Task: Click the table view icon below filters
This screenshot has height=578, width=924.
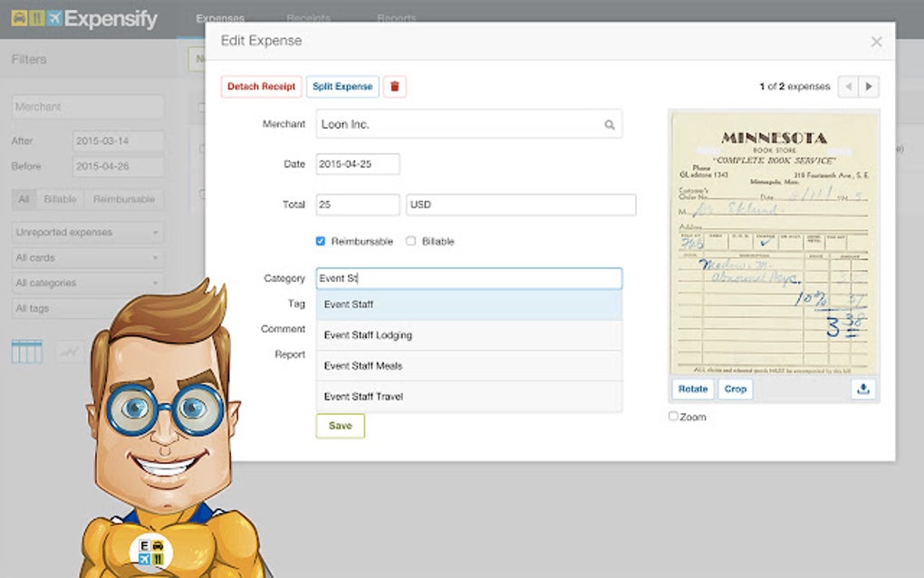Action: point(26,351)
